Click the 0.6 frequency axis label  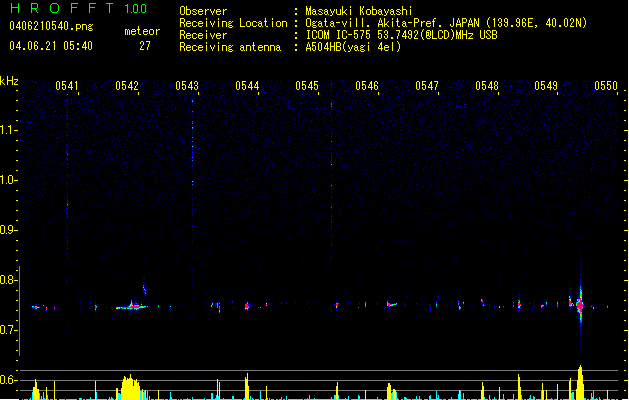click(8, 380)
